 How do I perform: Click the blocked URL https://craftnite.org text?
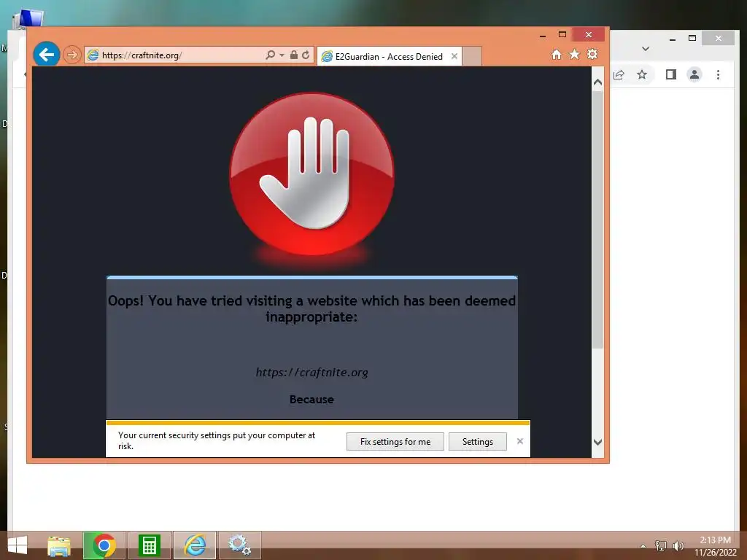311,373
